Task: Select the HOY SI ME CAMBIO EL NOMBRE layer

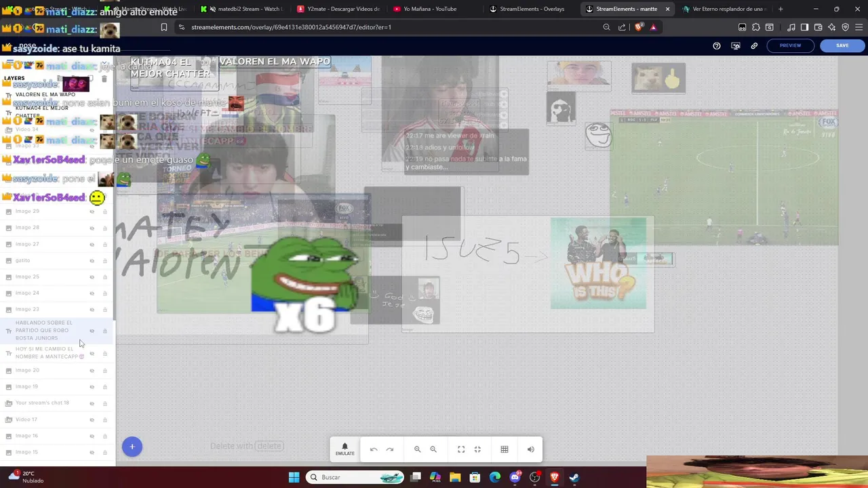Action: coord(56,353)
